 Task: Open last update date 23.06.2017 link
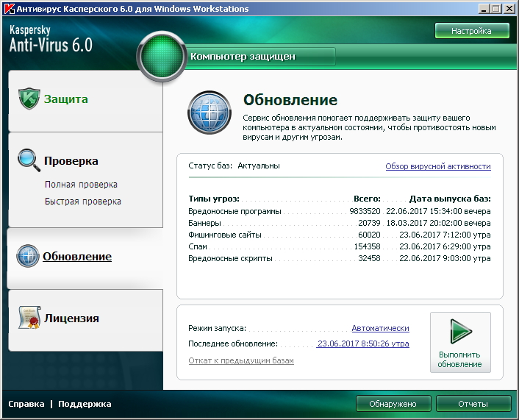tap(363, 344)
